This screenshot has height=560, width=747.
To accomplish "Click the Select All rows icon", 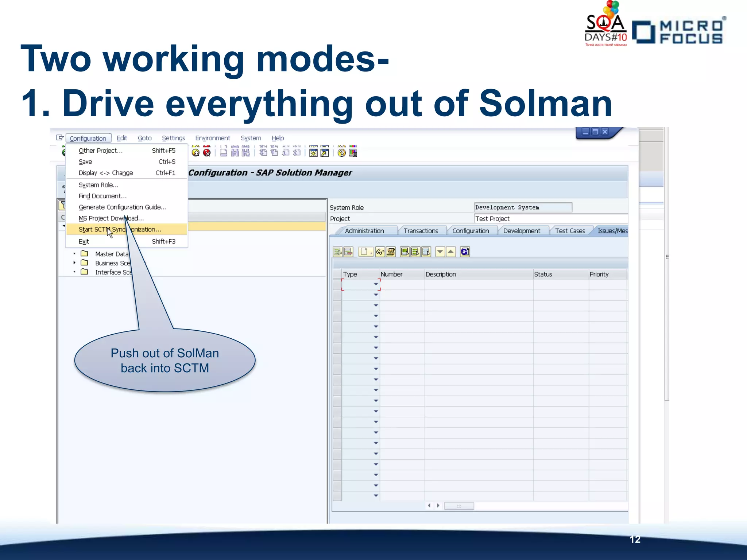I will coord(405,252).
